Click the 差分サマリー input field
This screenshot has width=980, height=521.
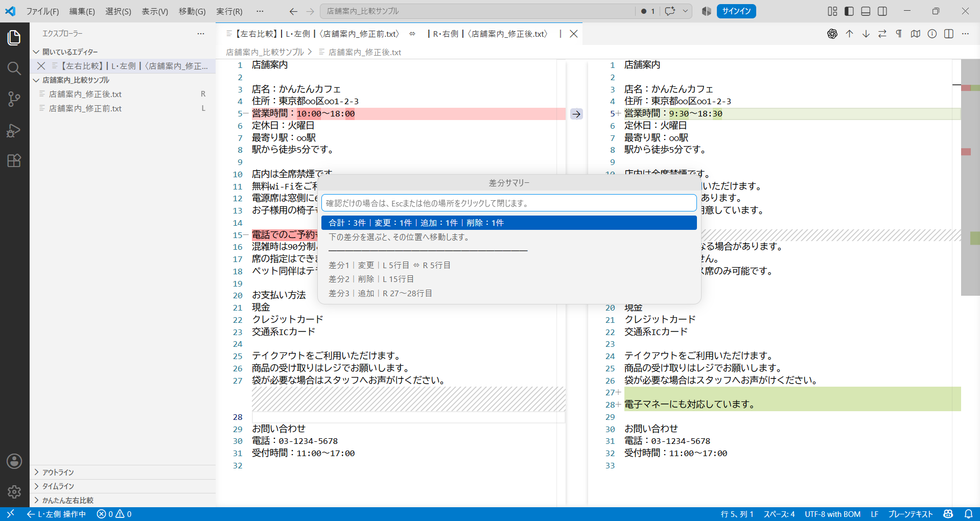[509, 203]
